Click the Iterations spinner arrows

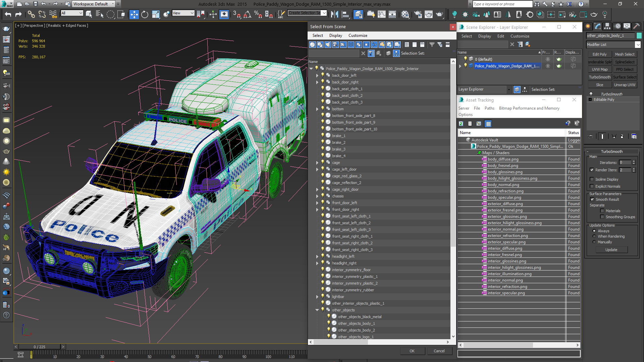click(634, 163)
